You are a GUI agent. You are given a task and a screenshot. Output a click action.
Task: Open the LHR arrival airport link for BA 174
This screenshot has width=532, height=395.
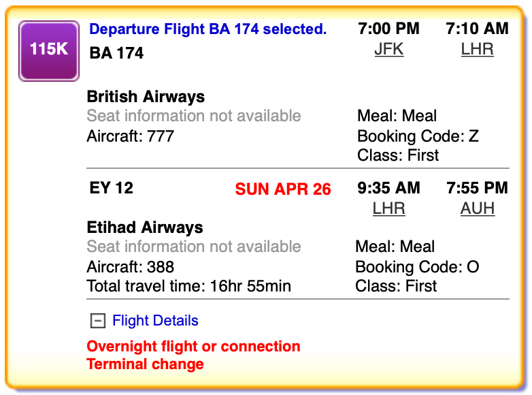tap(477, 49)
